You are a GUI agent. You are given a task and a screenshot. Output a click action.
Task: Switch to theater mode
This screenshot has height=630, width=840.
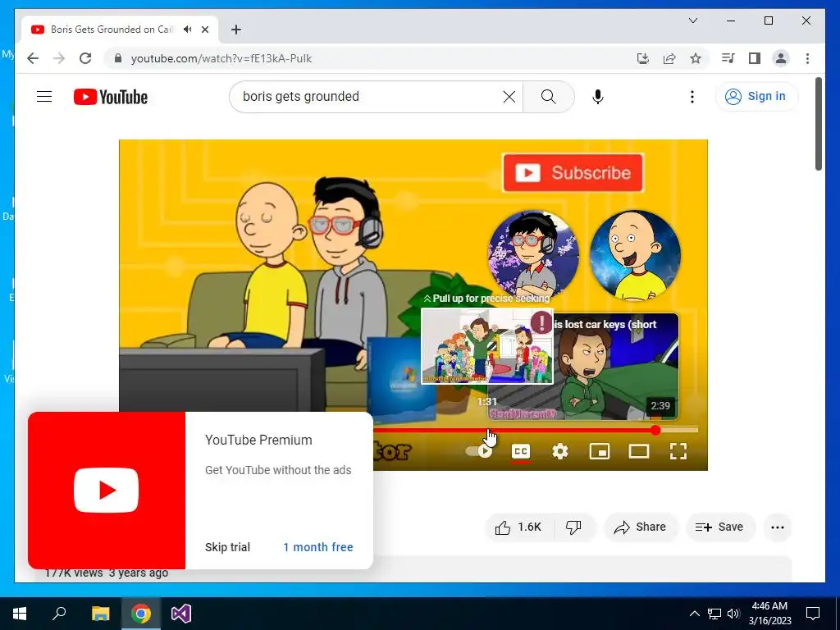(x=638, y=451)
